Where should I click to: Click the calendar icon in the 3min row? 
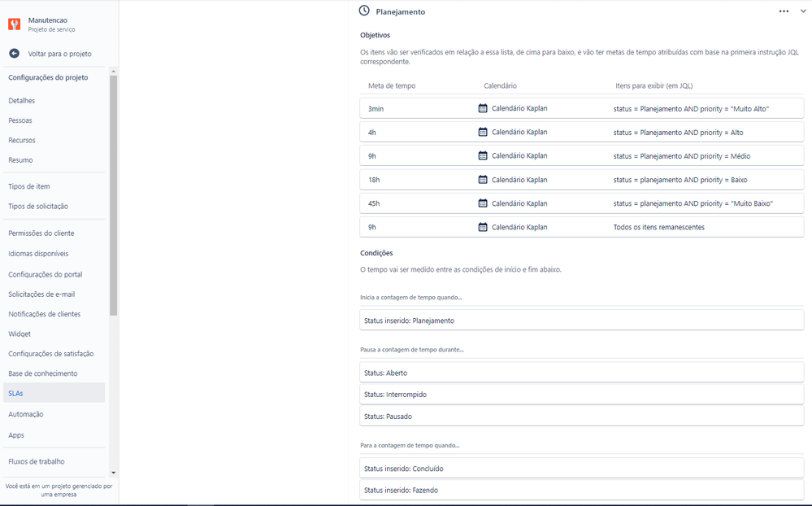pyautogui.click(x=483, y=108)
